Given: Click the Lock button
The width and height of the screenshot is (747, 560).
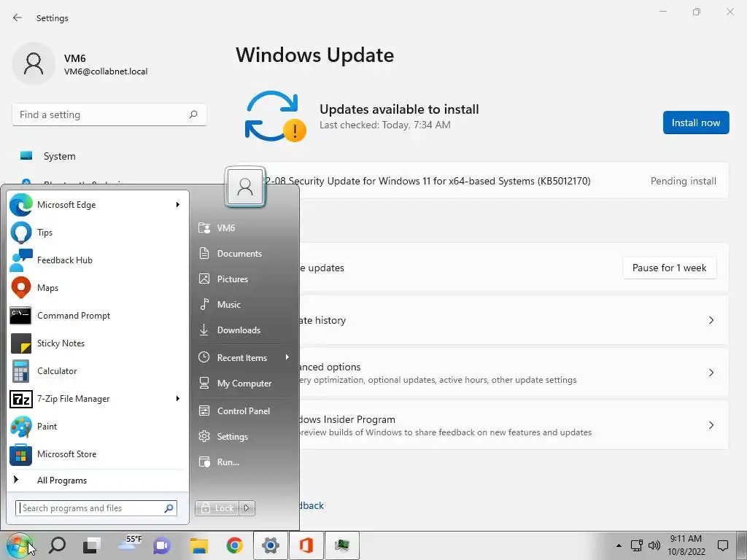Looking at the screenshot, I should pos(217,508).
